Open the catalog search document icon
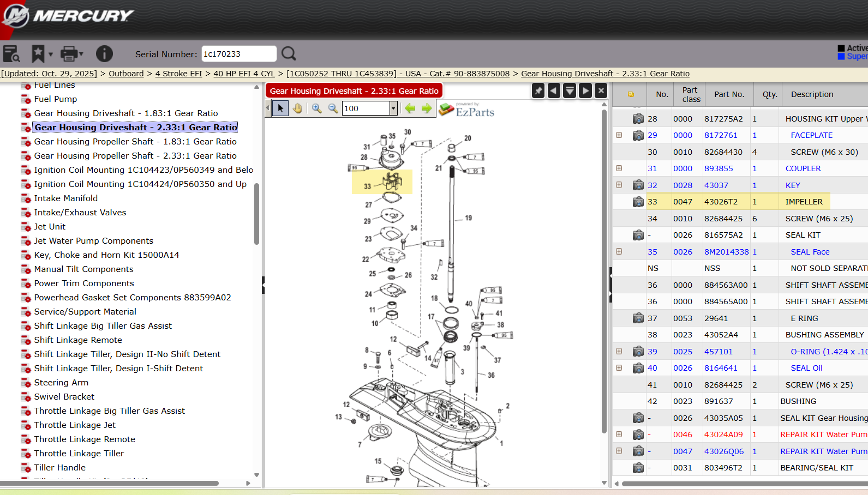Screen dimensions: 868x495 (11, 53)
